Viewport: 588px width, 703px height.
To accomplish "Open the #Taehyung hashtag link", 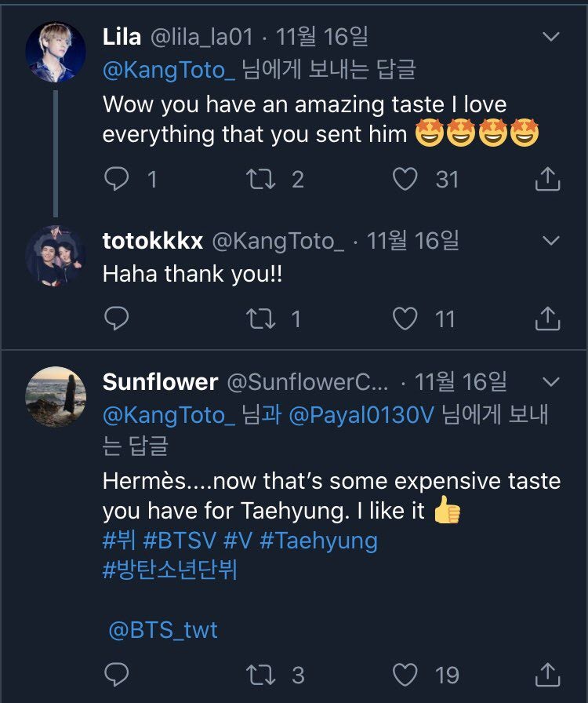I will (318, 541).
